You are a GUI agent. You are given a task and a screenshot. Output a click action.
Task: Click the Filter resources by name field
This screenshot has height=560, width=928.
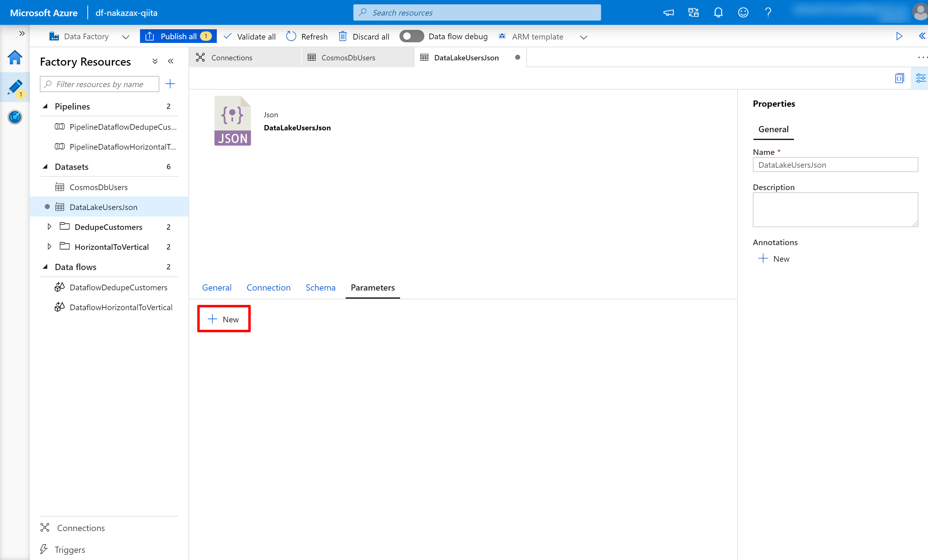click(x=100, y=84)
